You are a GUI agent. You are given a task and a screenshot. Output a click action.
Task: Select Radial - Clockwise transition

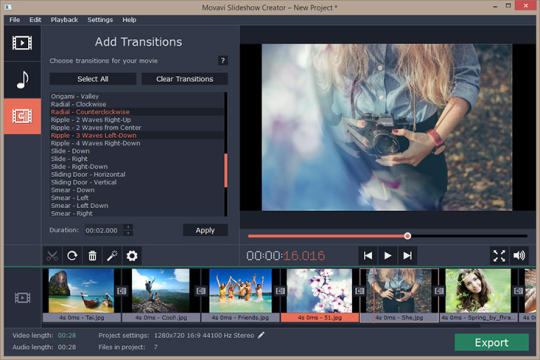click(x=137, y=104)
